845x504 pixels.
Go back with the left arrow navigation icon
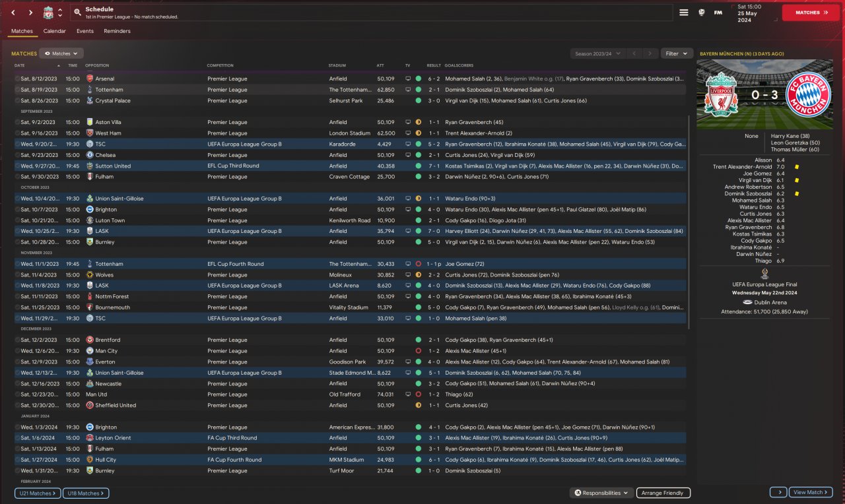(x=13, y=13)
